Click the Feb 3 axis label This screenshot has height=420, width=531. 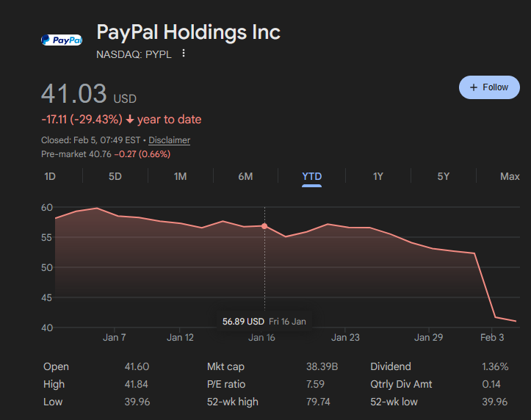coord(492,338)
